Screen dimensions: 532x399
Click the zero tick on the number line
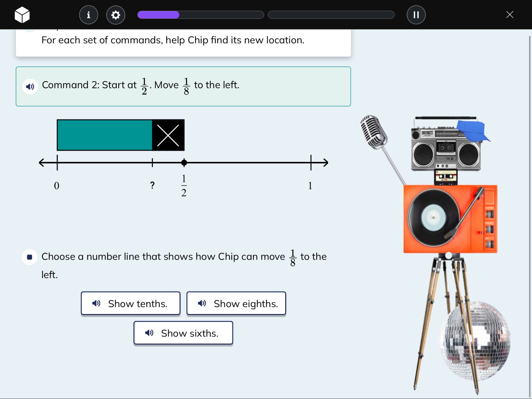(57, 163)
